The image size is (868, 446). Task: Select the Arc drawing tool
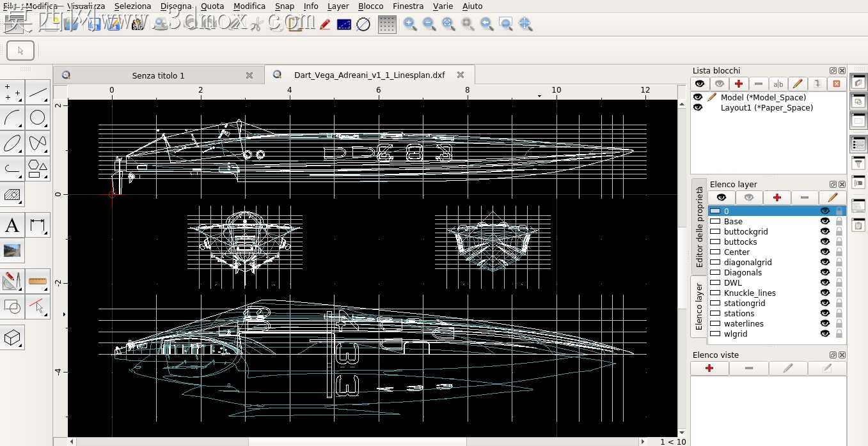12,118
